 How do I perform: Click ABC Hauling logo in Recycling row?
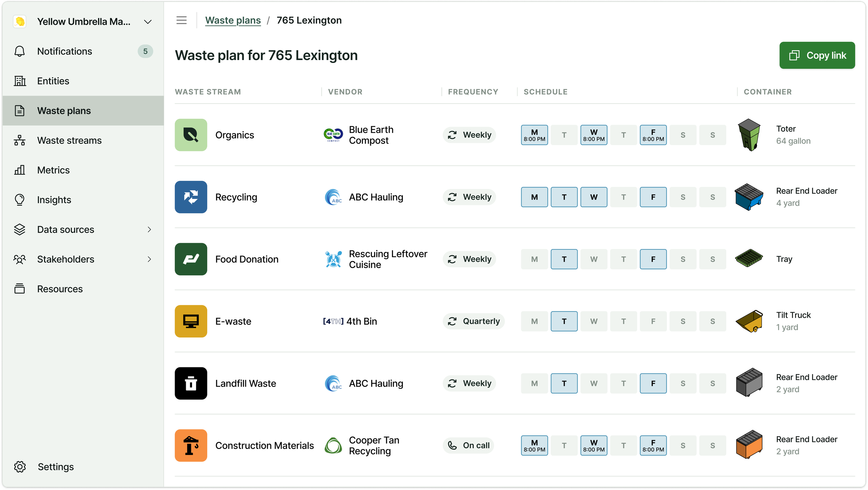coord(333,197)
